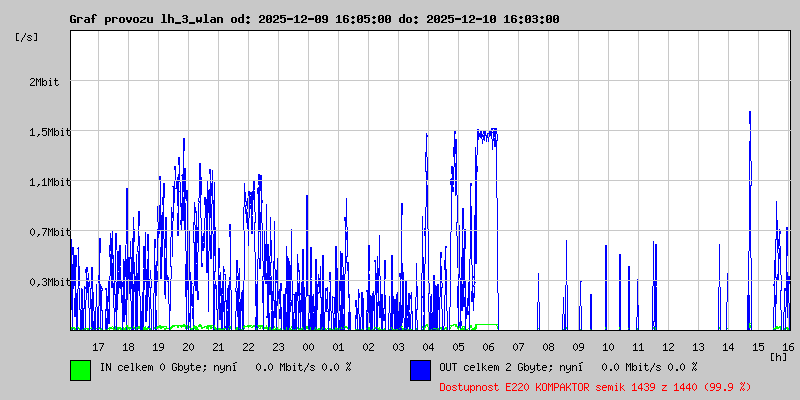Click the '20' hour label on the x-axis
Screen dimensions: 800x400
189,347
